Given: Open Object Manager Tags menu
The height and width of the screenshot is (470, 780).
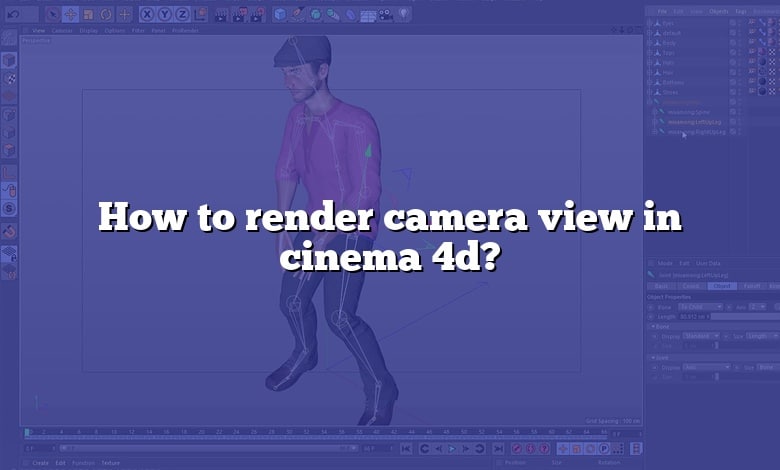Looking at the screenshot, I should tap(741, 11).
